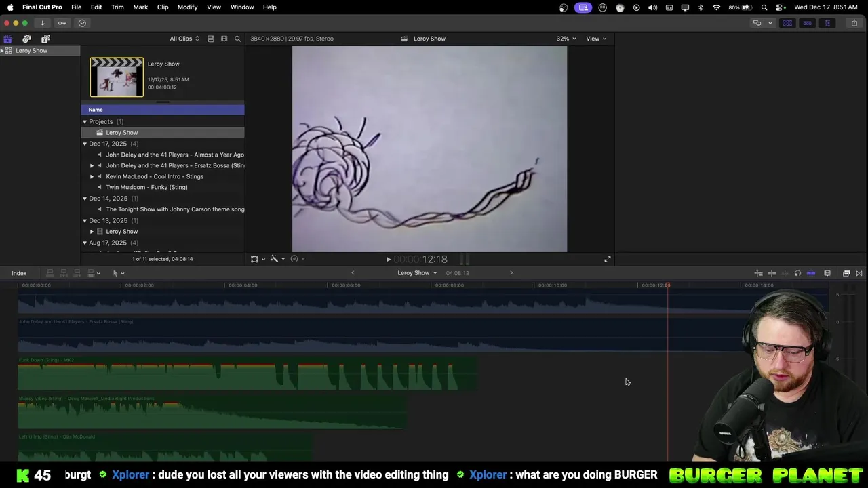This screenshot has height=488, width=868.
Task: Toggle solo headphones button
Action: point(798,273)
